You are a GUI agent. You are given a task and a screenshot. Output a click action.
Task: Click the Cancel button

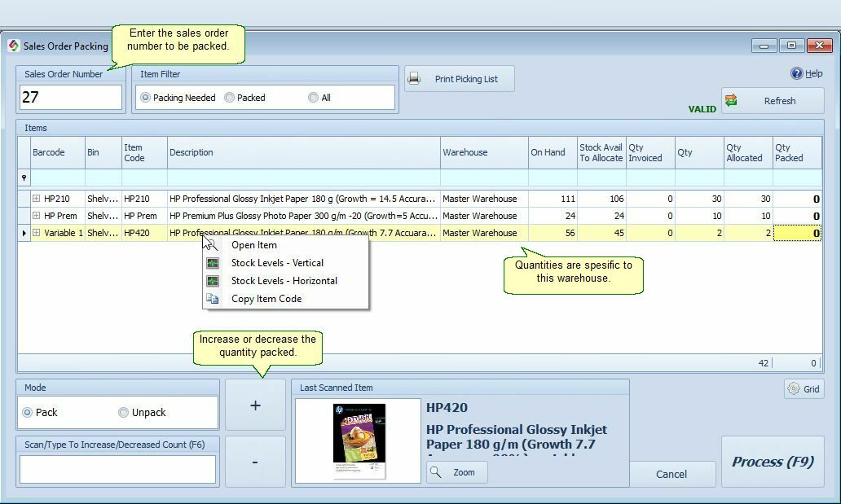click(671, 474)
